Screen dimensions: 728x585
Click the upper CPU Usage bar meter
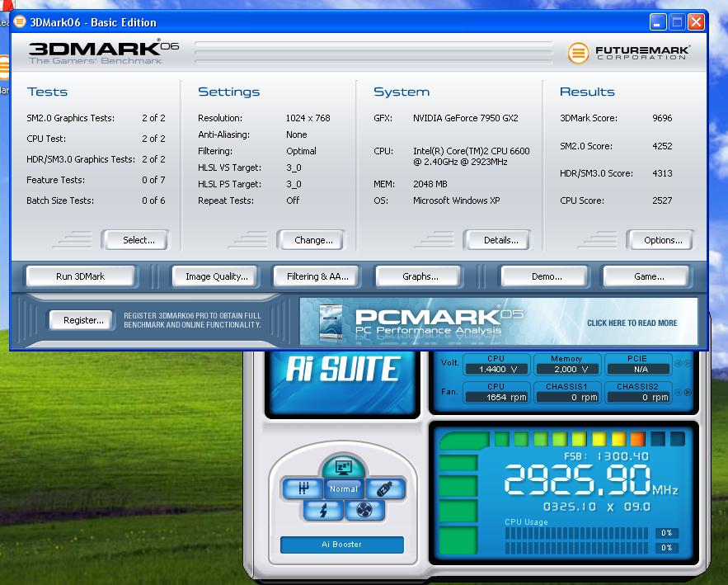(x=576, y=533)
